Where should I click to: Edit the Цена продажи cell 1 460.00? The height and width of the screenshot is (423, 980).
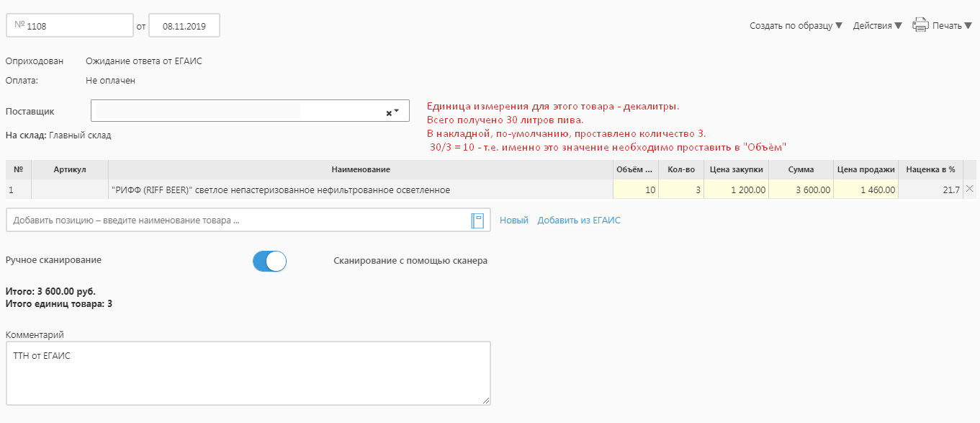coord(866,190)
